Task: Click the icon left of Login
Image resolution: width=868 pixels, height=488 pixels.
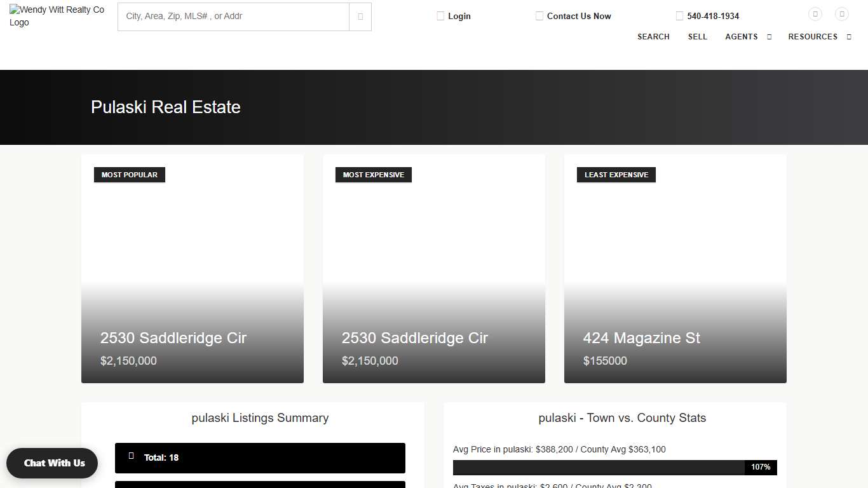Action: (x=440, y=16)
